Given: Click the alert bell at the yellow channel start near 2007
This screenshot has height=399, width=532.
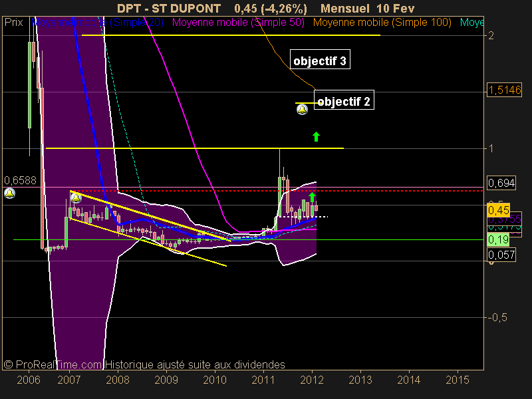Looking at the screenshot, I should click(76, 197).
